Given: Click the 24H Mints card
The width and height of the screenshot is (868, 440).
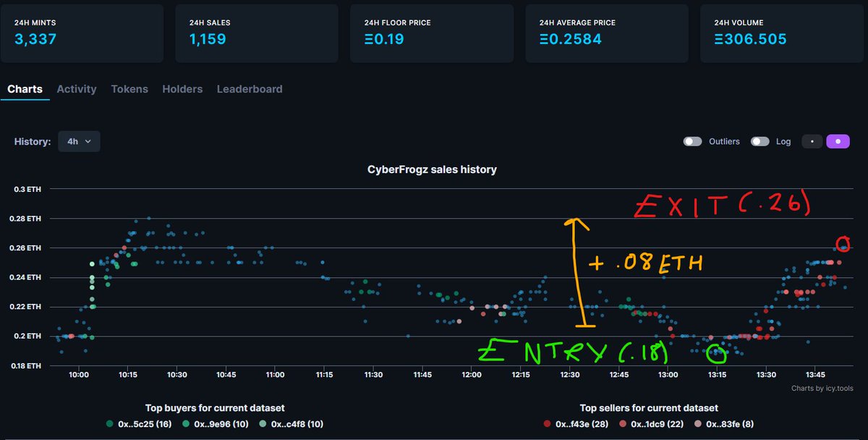Looking at the screenshot, I should click(82, 33).
